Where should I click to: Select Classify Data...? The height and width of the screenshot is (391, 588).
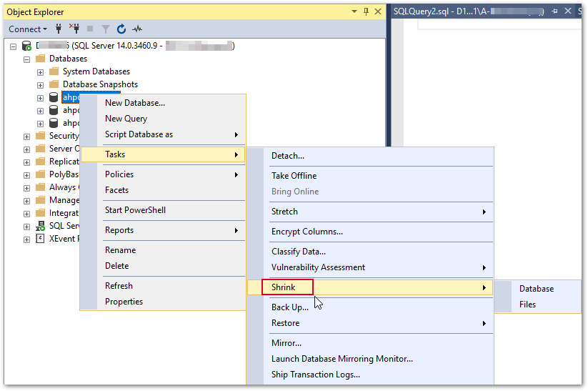(x=370, y=252)
